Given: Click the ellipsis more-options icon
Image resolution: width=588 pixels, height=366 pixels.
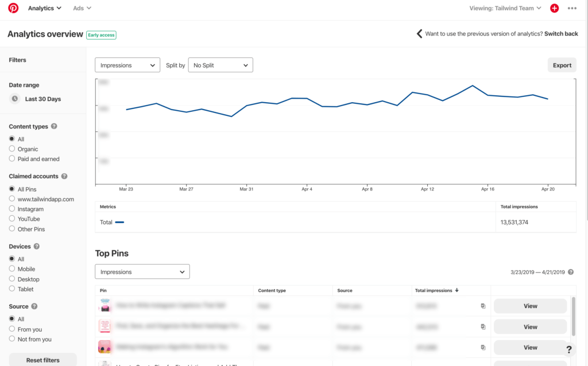Looking at the screenshot, I should click(572, 7).
